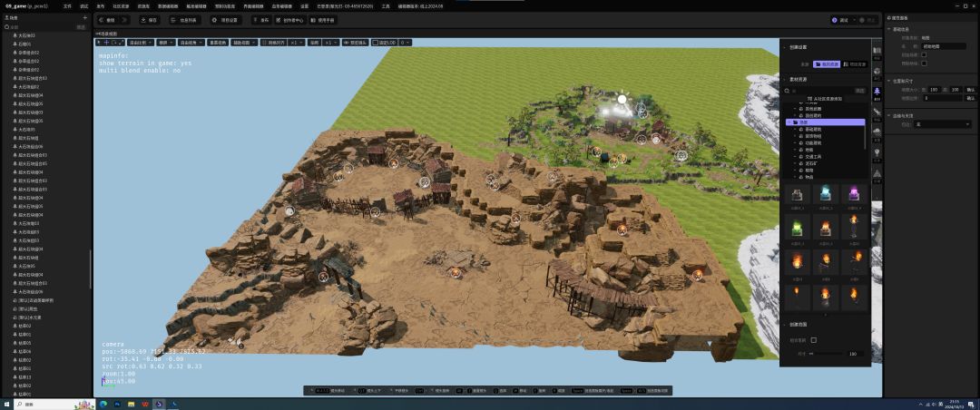Expand the 交通工具 asset folder

pyautogui.click(x=794, y=157)
